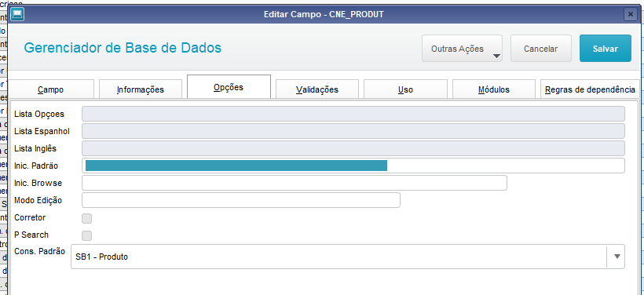Click the Modo Edição input field
Screen dimensions: 644x295
(241, 200)
